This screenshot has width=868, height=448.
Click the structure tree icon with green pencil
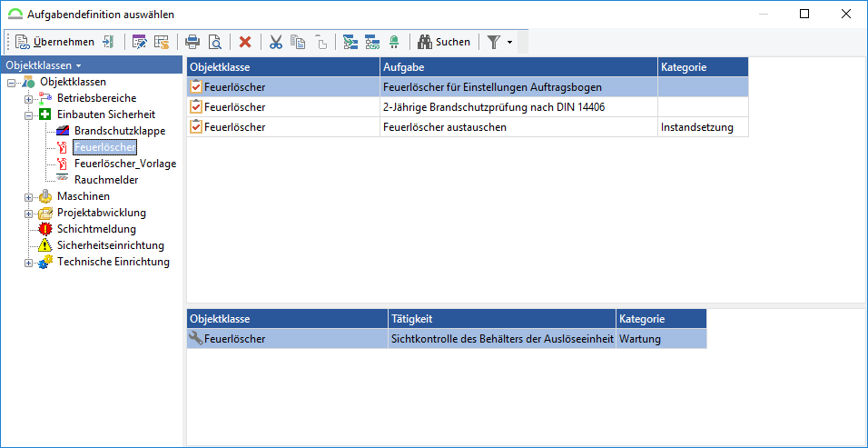(x=350, y=42)
